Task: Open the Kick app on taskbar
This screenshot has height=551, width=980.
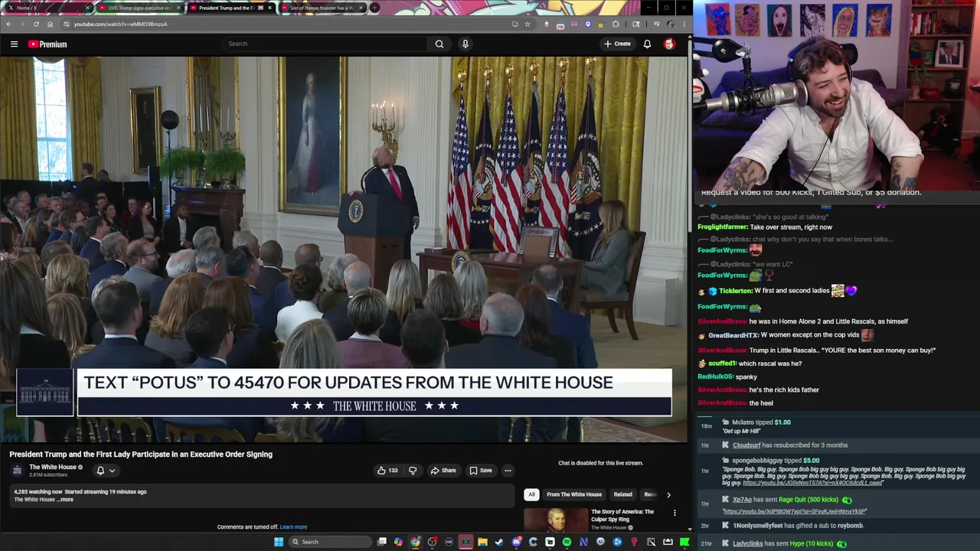Action: [x=684, y=542]
